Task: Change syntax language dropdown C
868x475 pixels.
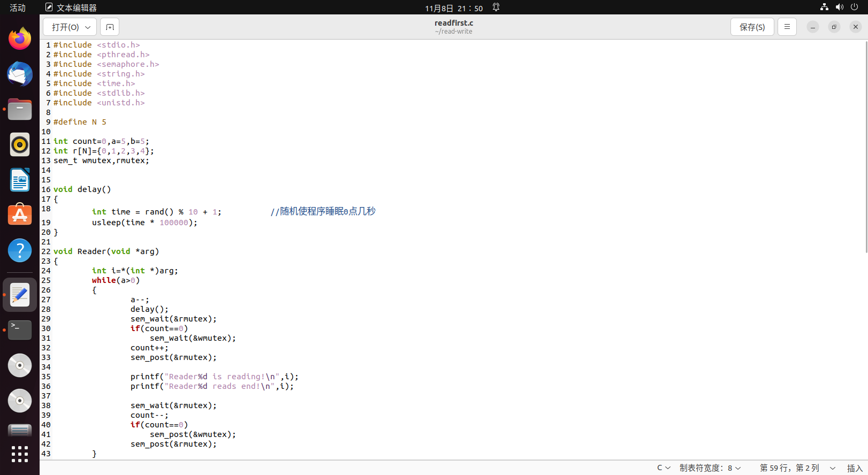Action: [x=664, y=468]
